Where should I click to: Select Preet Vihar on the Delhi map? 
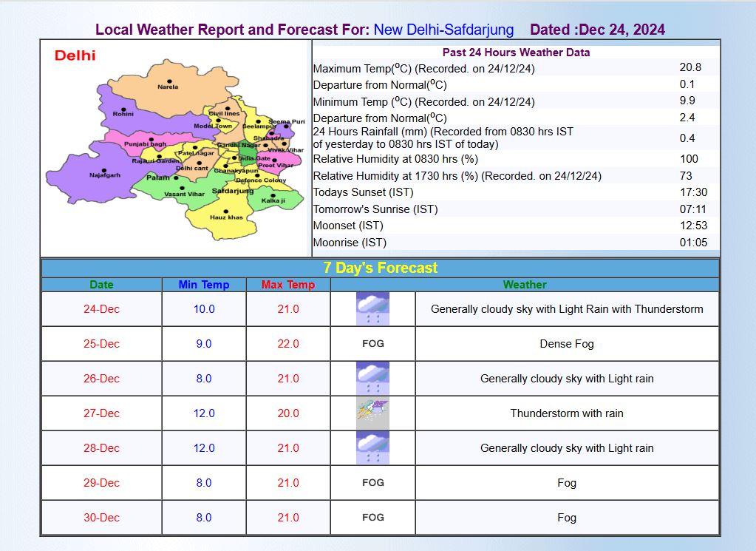coord(276,165)
